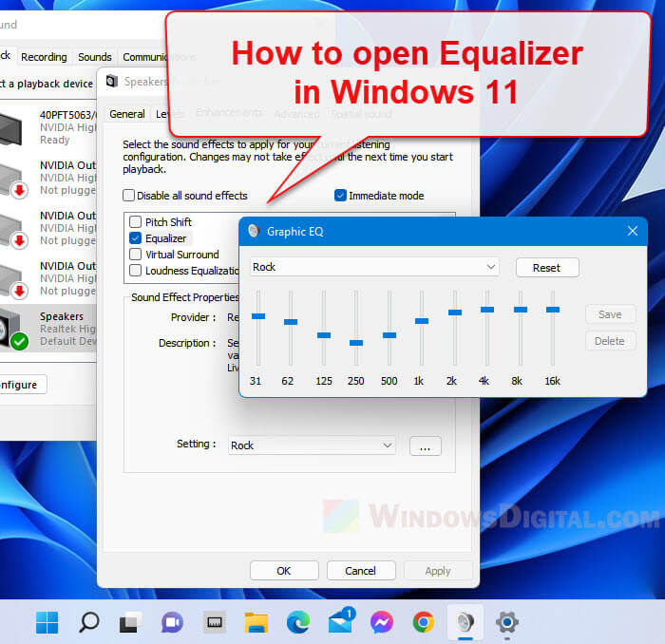The image size is (665, 644).
Task: Click the 16k band slider
Action: (553, 310)
